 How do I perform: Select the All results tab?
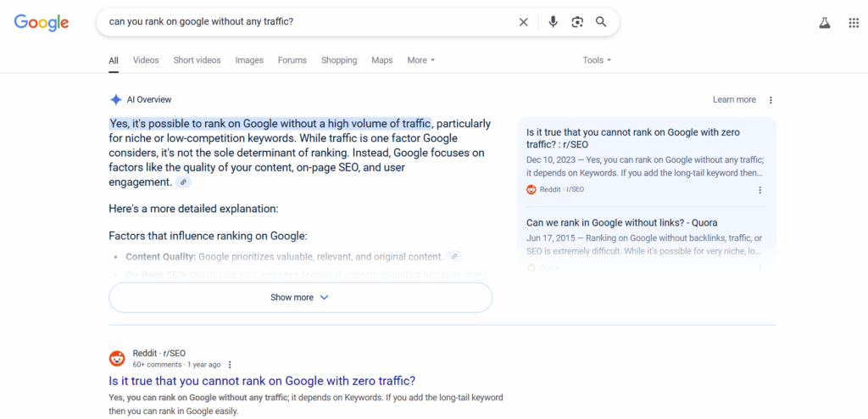coord(114,60)
